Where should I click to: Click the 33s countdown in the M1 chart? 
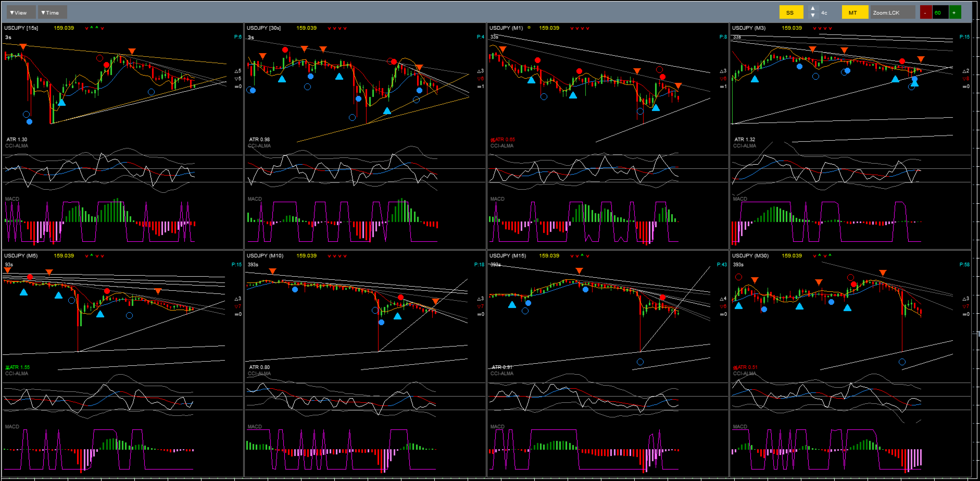pyautogui.click(x=494, y=37)
